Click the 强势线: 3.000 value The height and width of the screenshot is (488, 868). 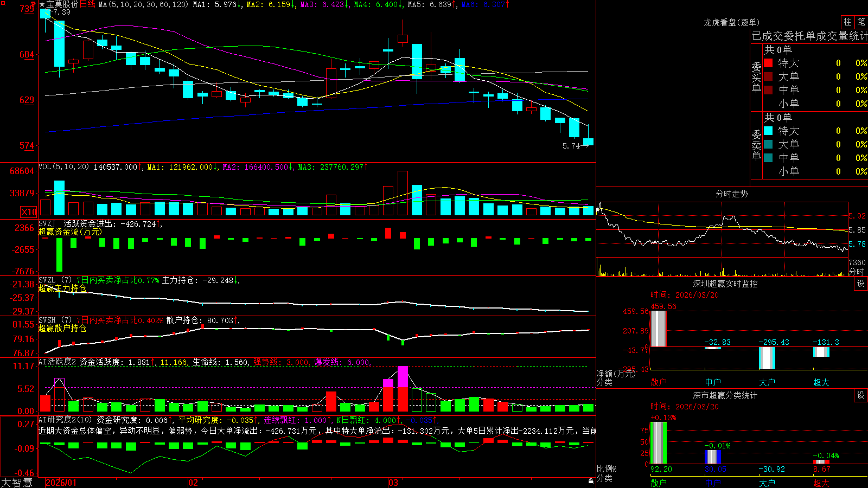click(x=282, y=362)
